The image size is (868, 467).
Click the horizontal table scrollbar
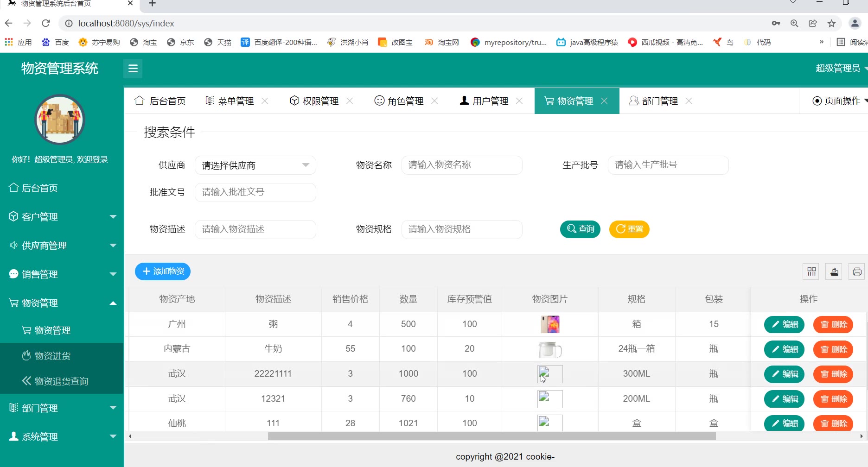click(491, 436)
